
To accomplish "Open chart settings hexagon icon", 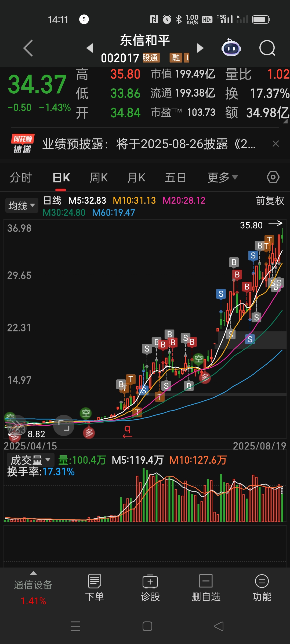I will [273, 177].
